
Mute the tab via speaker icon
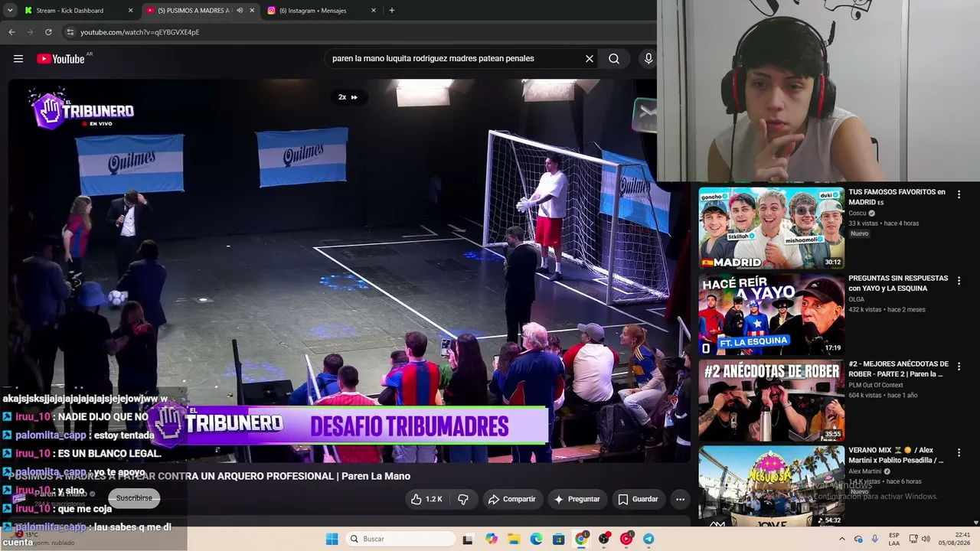click(x=240, y=11)
